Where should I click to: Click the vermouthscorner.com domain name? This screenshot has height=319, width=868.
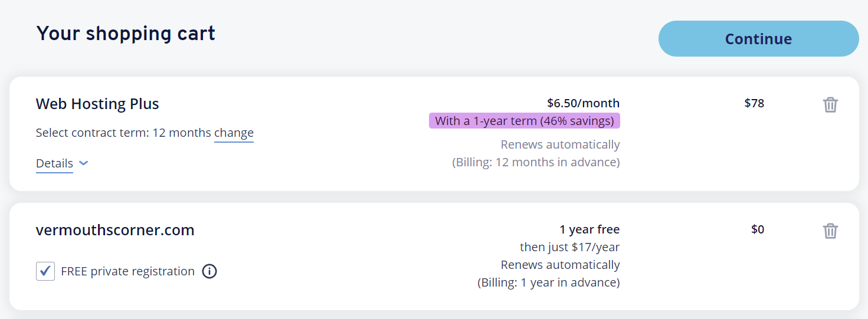[x=115, y=230]
